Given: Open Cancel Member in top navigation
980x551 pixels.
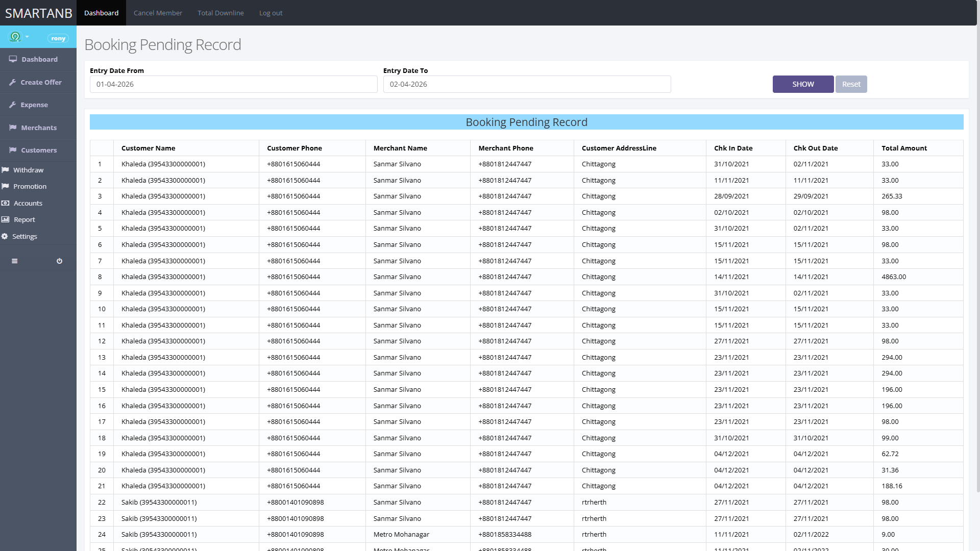Looking at the screenshot, I should click(x=158, y=13).
